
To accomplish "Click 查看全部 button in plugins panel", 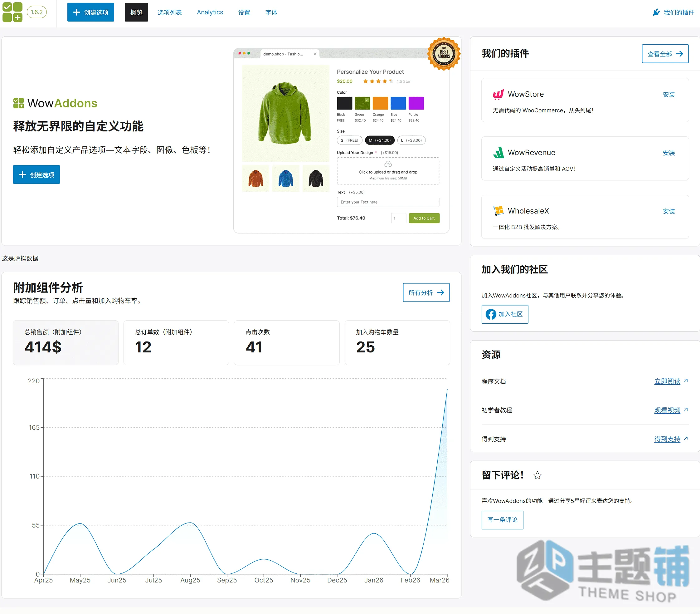I will pyautogui.click(x=665, y=53).
